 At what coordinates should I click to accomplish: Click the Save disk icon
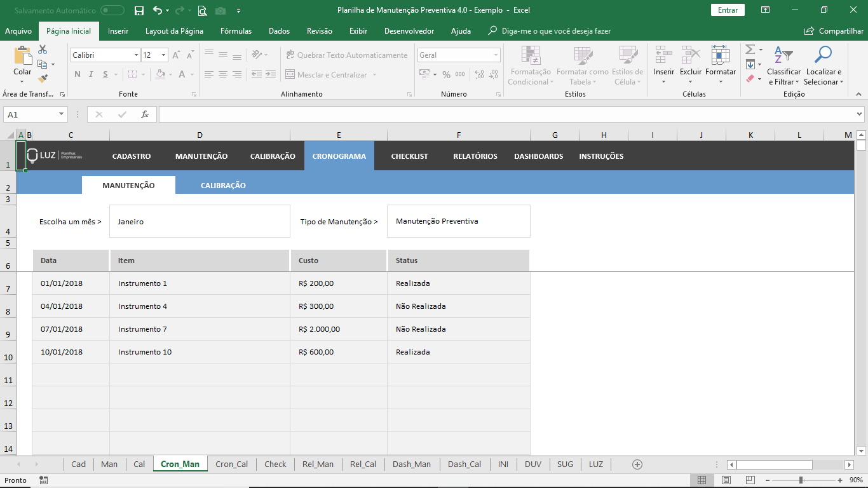139,10
